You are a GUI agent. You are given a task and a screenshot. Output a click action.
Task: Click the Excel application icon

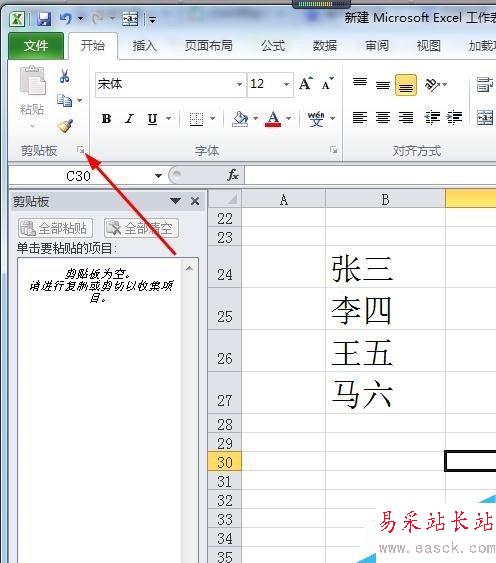tap(17, 19)
